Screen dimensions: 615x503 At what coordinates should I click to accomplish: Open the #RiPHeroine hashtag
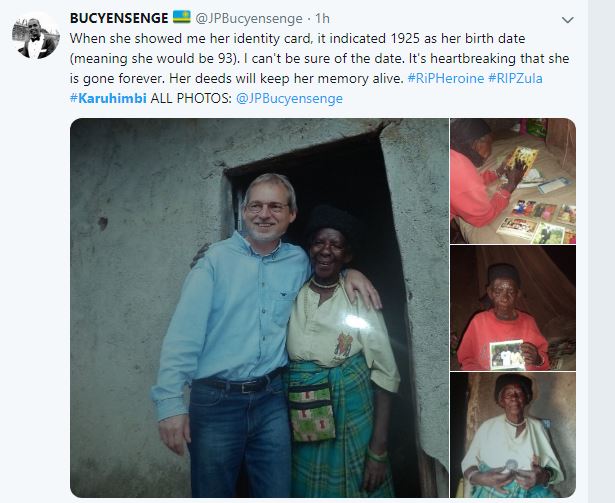coord(446,78)
